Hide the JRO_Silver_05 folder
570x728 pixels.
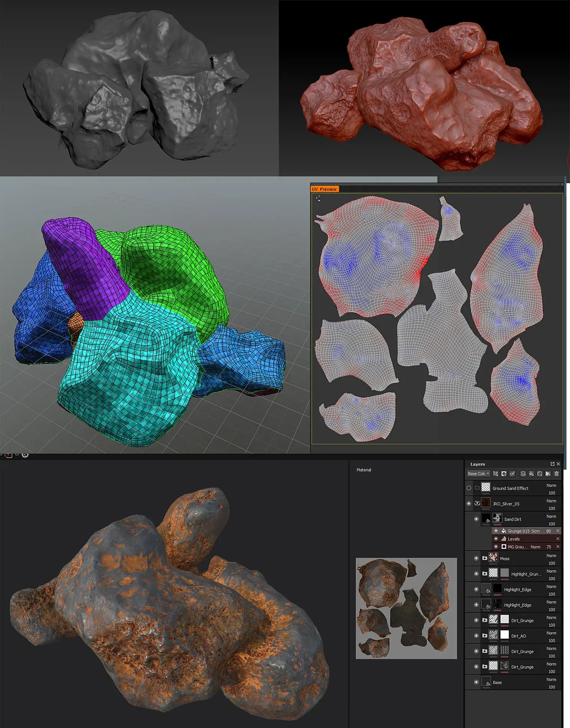[x=469, y=504]
